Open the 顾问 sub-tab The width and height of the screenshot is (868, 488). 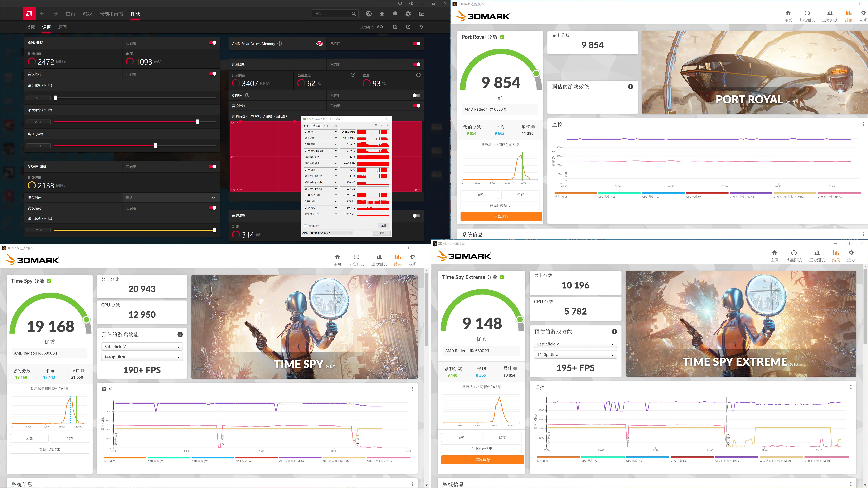point(62,27)
